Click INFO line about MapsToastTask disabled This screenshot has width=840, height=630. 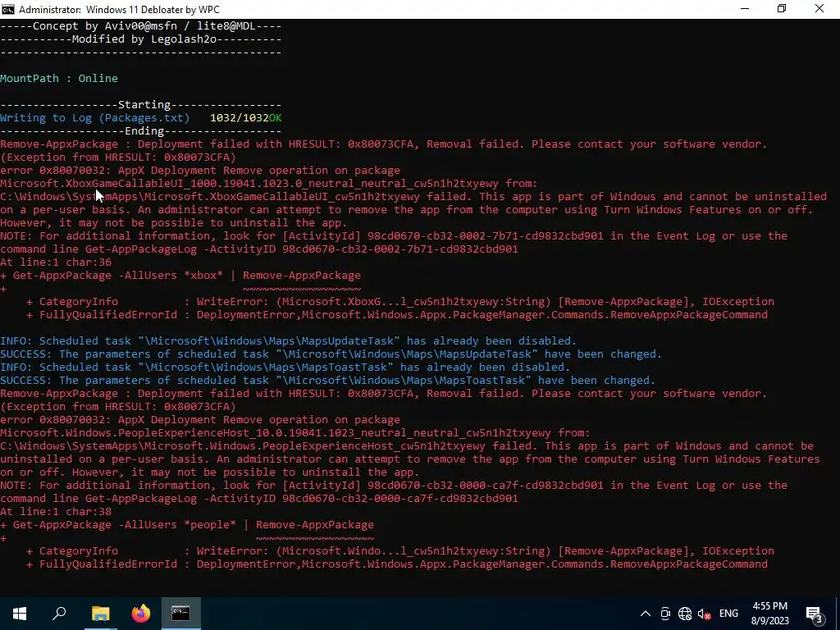285,367
